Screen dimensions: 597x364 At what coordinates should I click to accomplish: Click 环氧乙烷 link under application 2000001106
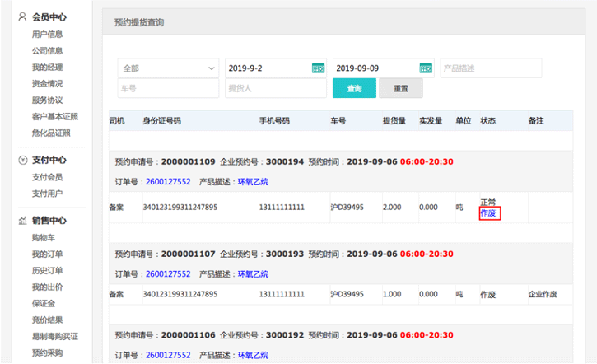coord(253,355)
